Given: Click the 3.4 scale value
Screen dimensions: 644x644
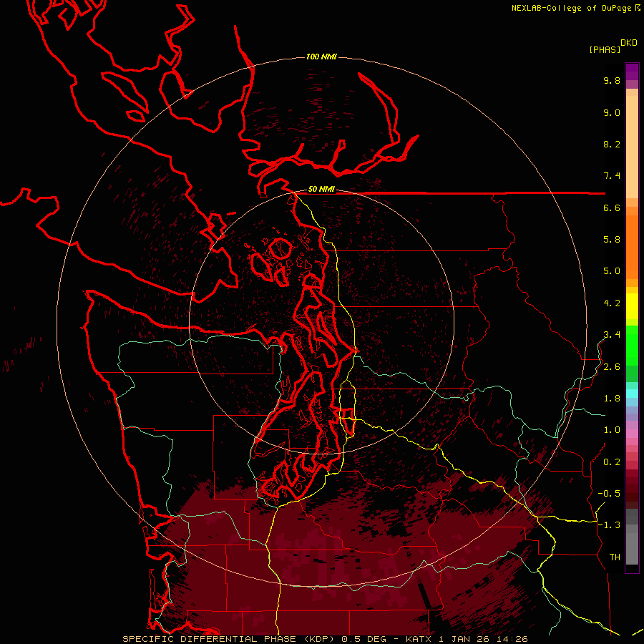Looking at the screenshot, I should click(612, 335).
